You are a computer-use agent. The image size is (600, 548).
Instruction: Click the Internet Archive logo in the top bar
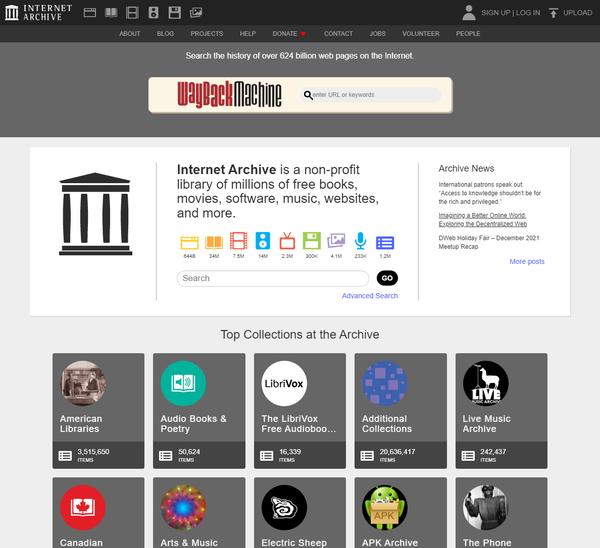click(38, 13)
